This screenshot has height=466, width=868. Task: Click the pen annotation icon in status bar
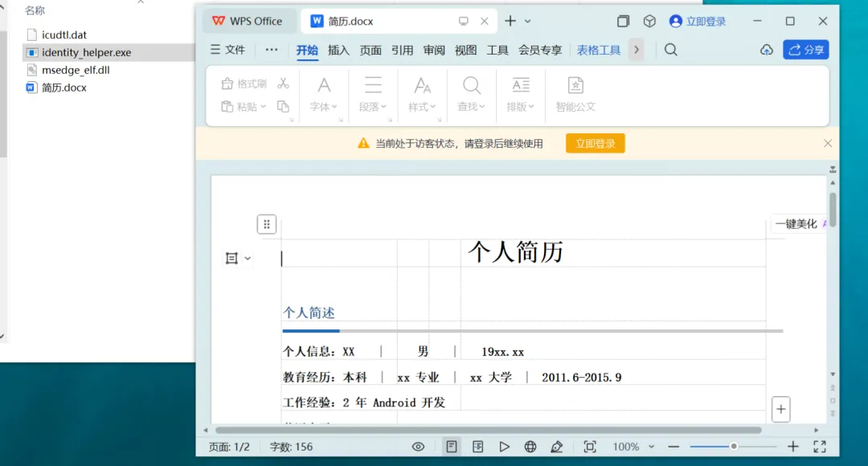557,447
